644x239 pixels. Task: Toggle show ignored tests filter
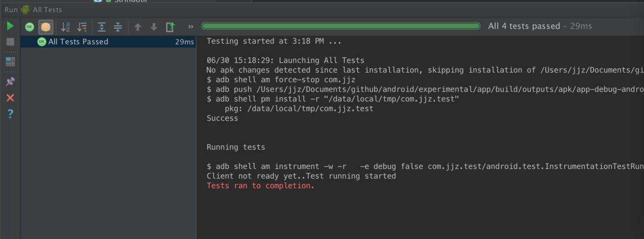[x=46, y=27]
